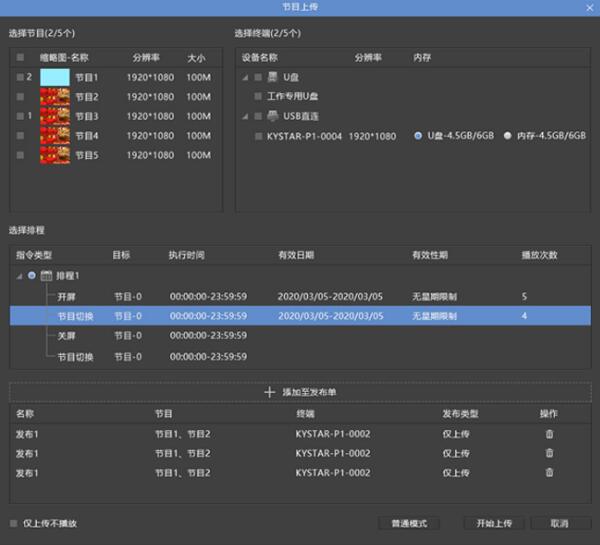The width and height of the screenshot is (600, 545).
Task: Check the USB直连 group checkbox
Action: point(258,116)
